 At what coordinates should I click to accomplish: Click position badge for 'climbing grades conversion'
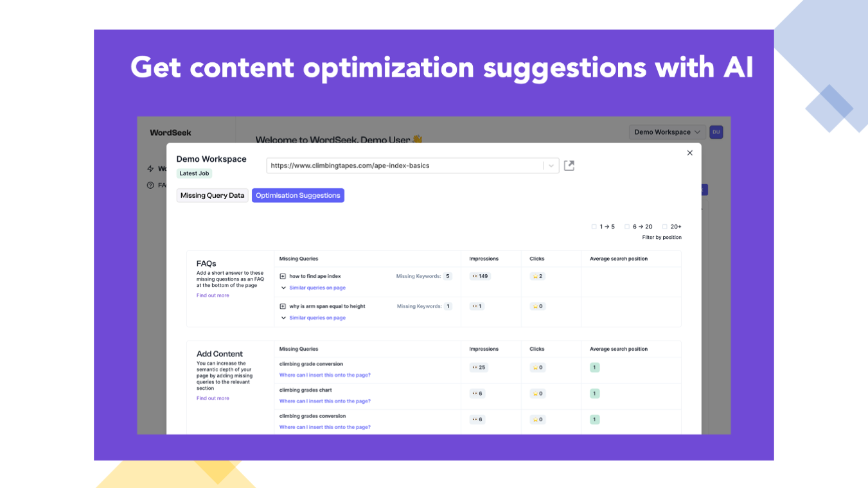(x=594, y=419)
